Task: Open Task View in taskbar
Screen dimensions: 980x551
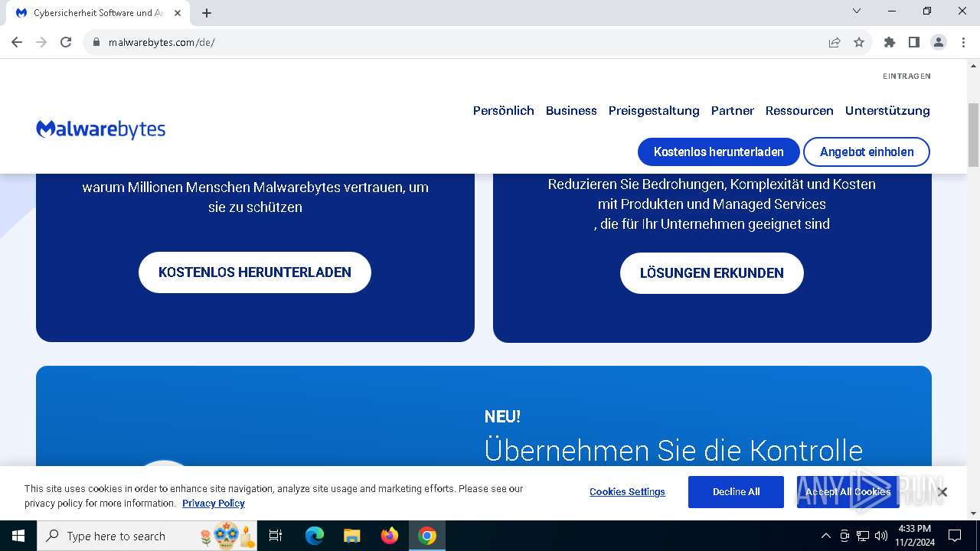Action: 276,536
